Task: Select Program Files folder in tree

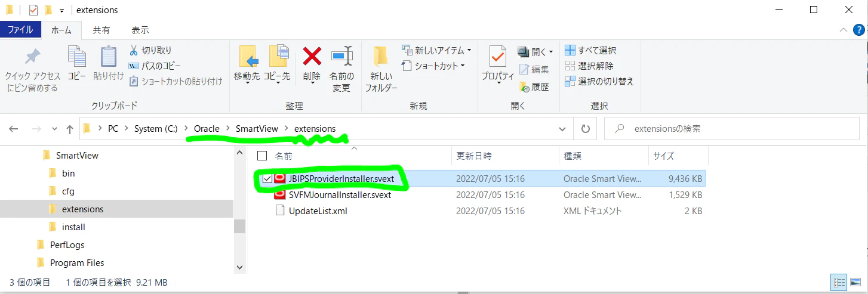Action: point(77,263)
